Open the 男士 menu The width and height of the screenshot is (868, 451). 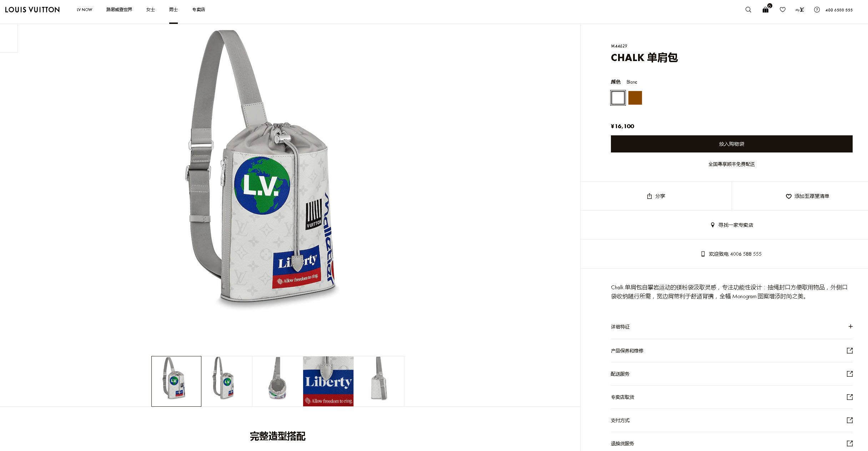pyautogui.click(x=173, y=10)
